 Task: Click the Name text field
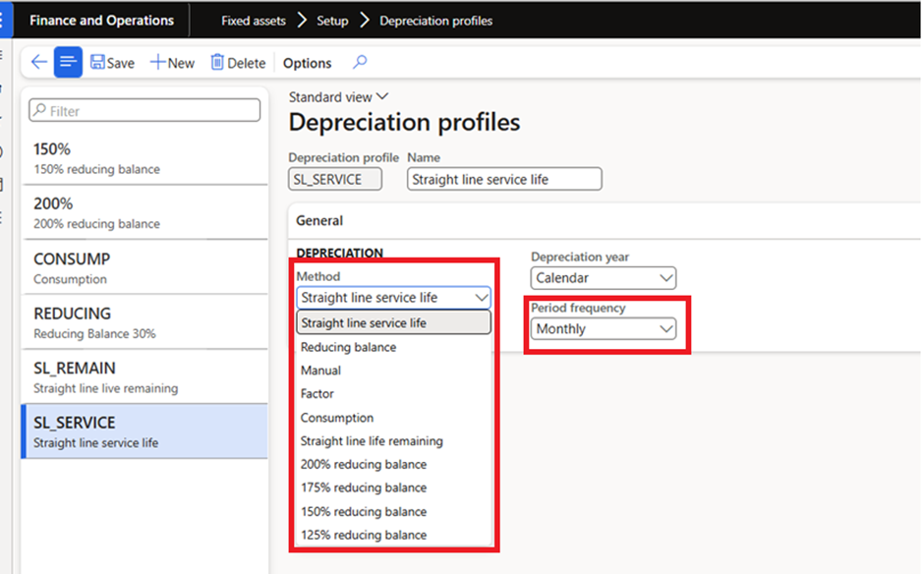click(504, 180)
